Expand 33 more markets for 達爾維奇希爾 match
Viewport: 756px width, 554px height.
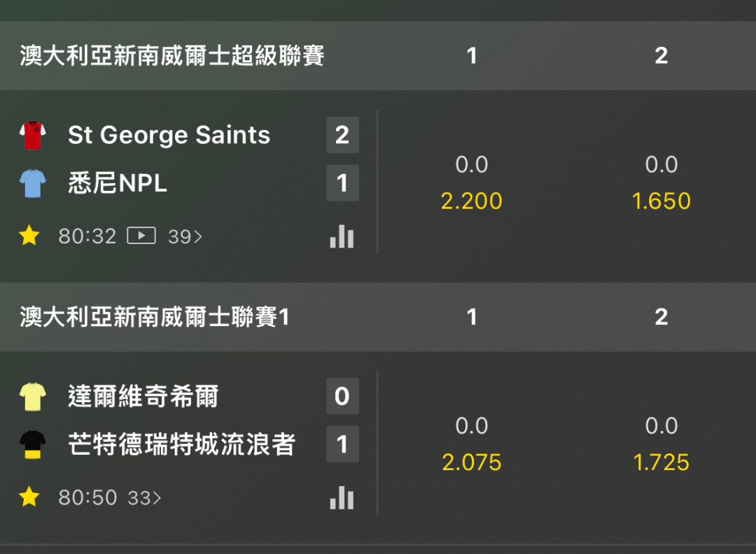144,497
